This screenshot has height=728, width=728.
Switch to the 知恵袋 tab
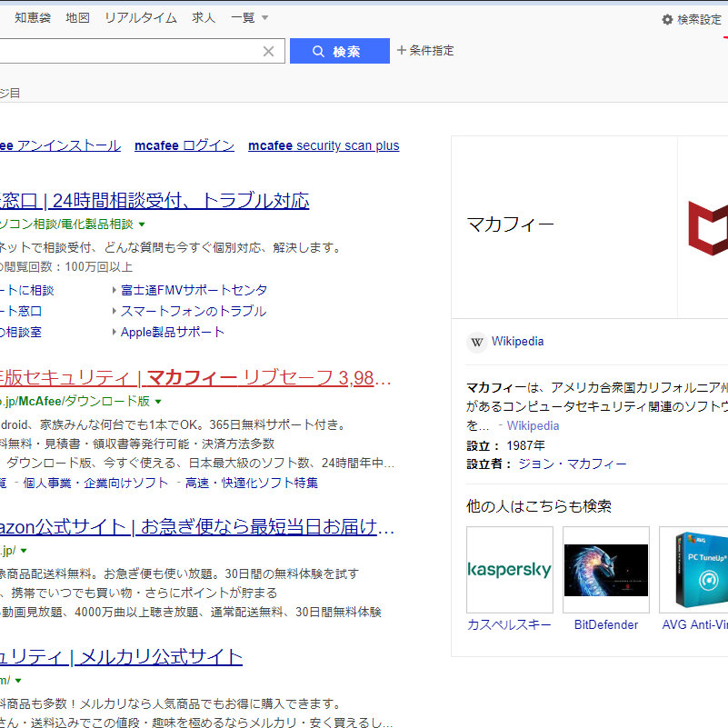pyautogui.click(x=32, y=16)
